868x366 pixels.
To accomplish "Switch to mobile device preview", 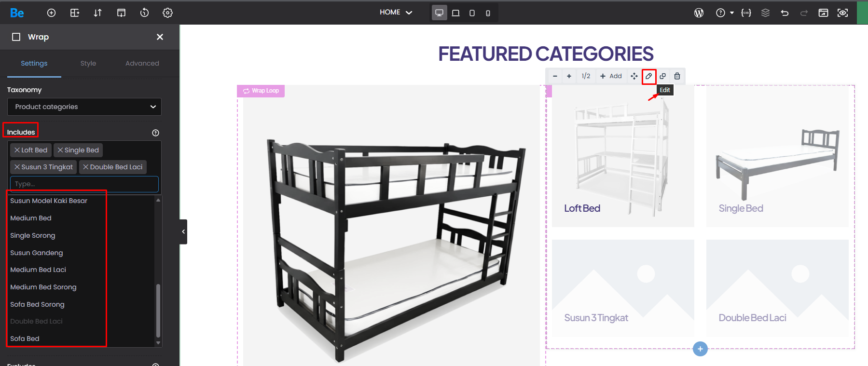I will pyautogui.click(x=488, y=13).
